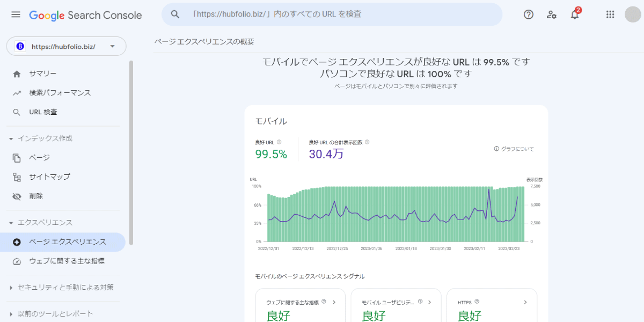
Task: Click the impressions peak on the mobile chart
Action: [489, 189]
